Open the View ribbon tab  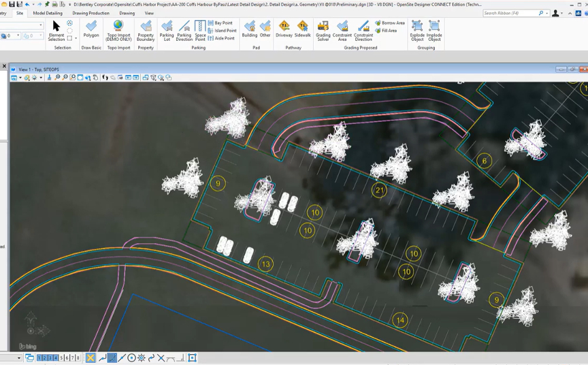point(149,13)
